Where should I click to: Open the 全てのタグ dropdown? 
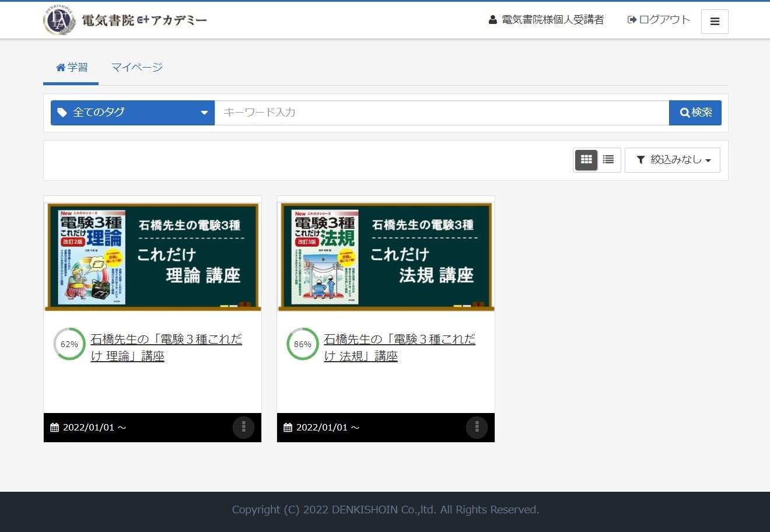(132, 113)
